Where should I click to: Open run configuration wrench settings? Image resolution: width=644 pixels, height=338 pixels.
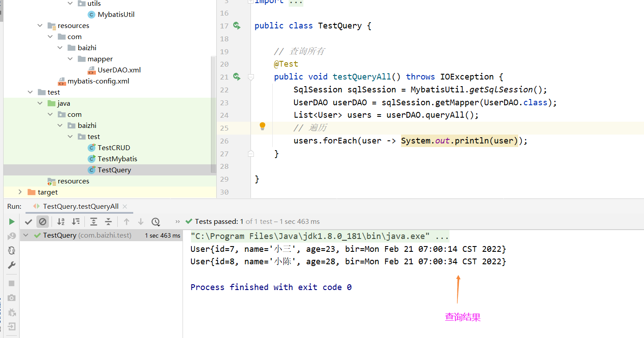pyautogui.click(x=12, y=265)
